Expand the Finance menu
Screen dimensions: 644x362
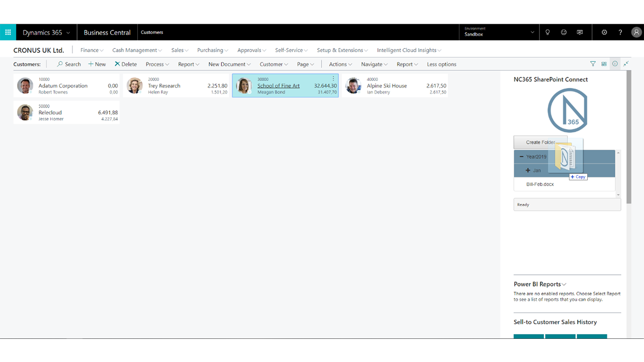(92, 50)
